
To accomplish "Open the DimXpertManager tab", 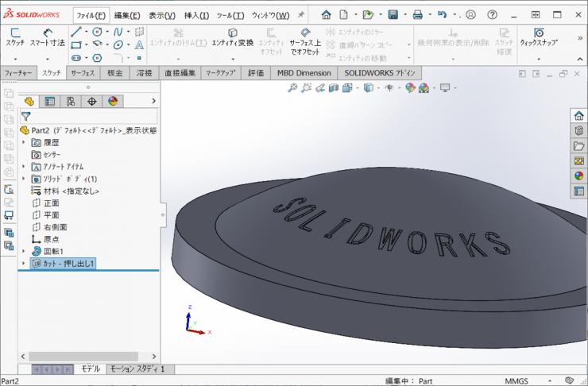I will [92, 101].
